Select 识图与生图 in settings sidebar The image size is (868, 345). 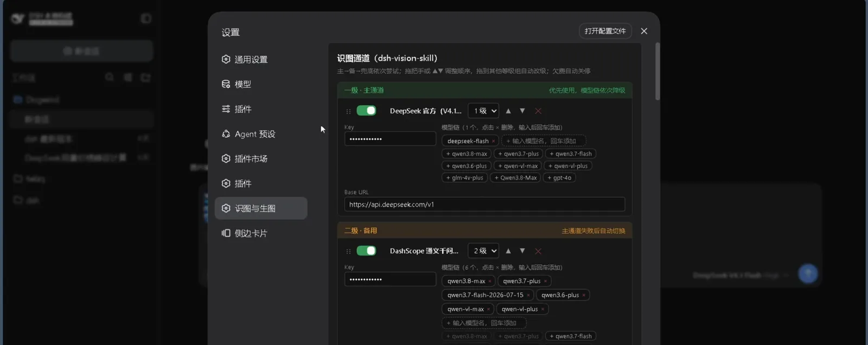point(261,208)
